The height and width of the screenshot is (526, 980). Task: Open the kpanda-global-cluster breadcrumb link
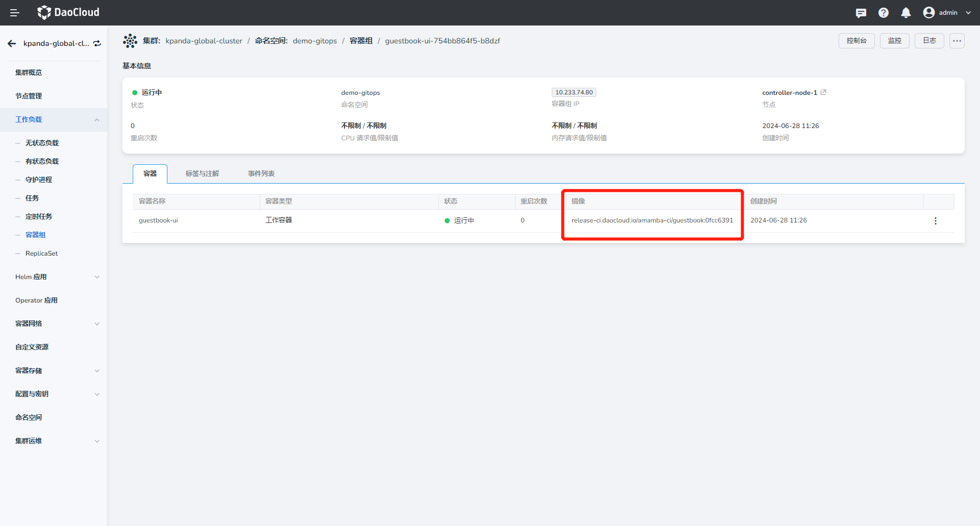click(x=204, y=41)
